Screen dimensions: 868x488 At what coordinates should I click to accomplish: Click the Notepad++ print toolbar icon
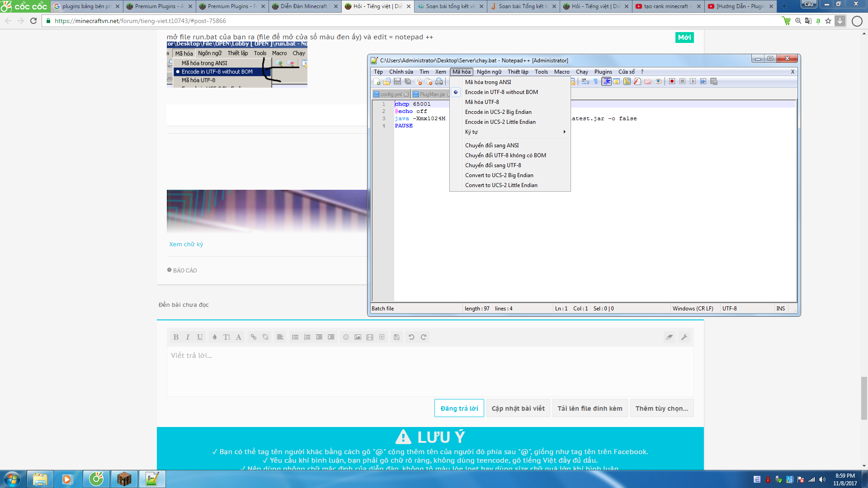[x=439, y=82]
